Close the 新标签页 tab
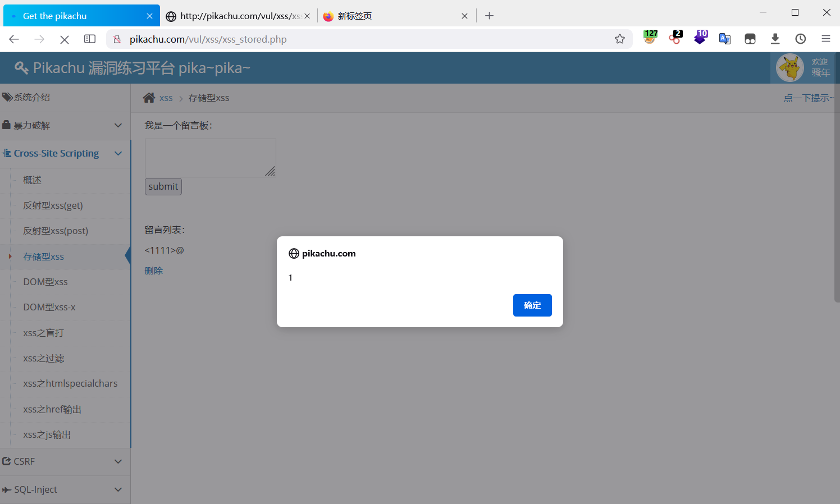The image size is (840, 504). (464, 16)
